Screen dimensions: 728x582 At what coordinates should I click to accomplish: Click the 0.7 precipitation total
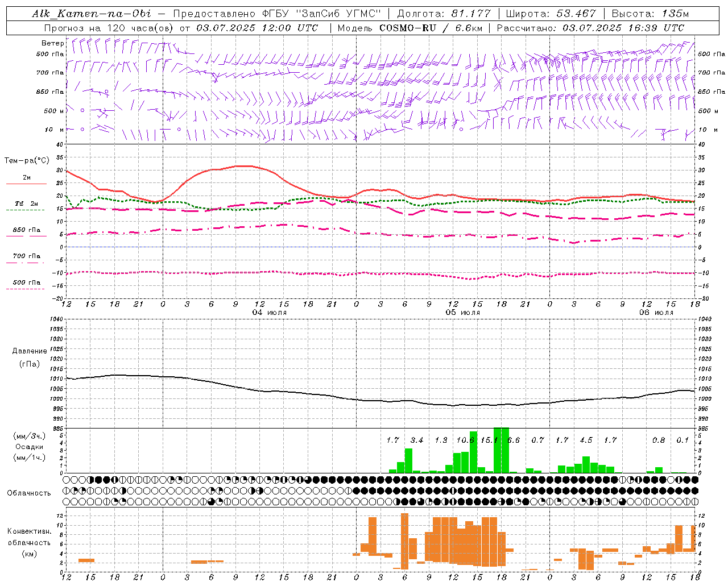point(537,440)
